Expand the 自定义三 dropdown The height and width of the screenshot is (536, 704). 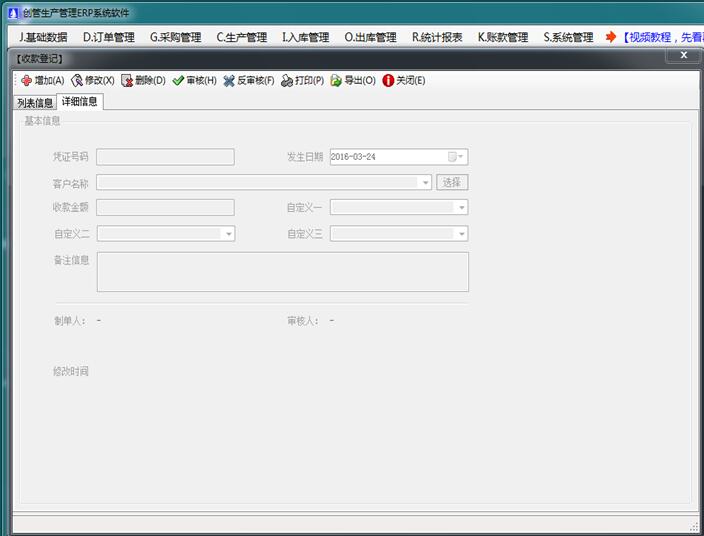(x=460, y=234)
